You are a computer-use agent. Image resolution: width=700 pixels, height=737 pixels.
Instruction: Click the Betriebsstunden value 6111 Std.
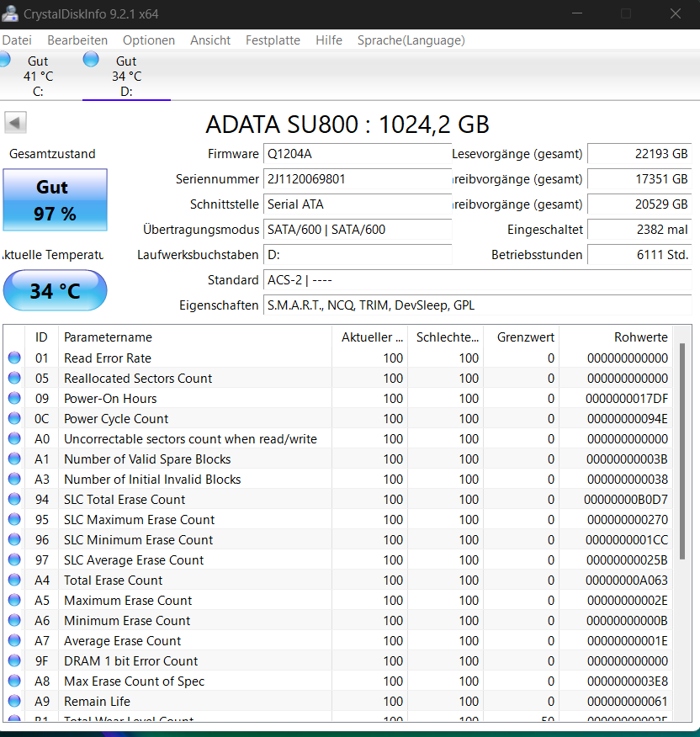point(639,255)
